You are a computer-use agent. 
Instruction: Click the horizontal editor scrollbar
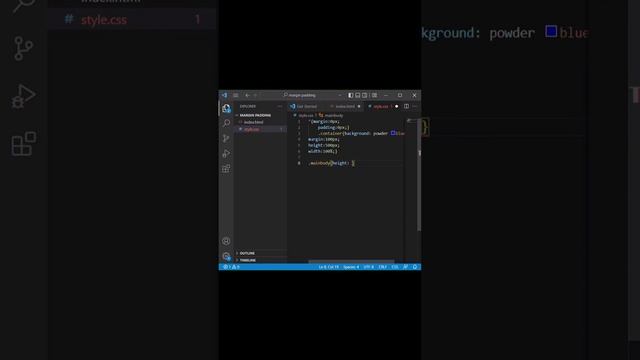click(x=351, y=261)
